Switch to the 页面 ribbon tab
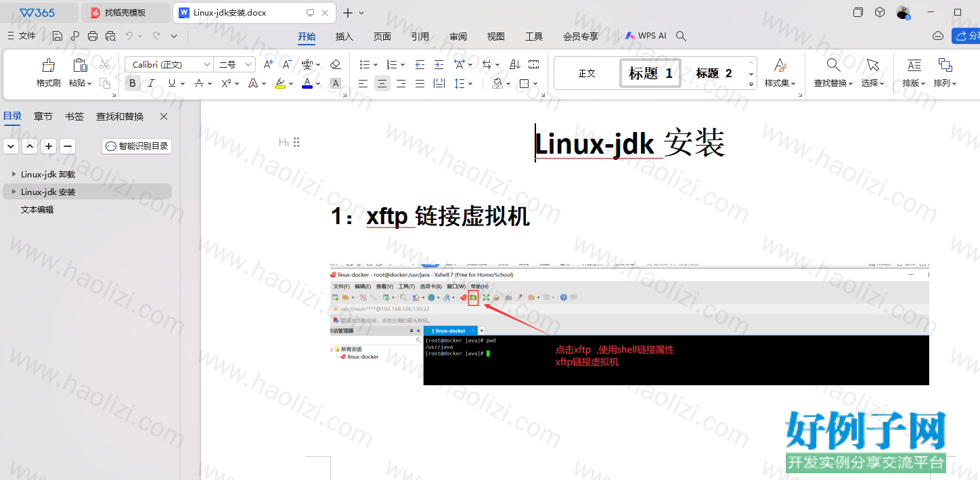 (x=382, y=37)
